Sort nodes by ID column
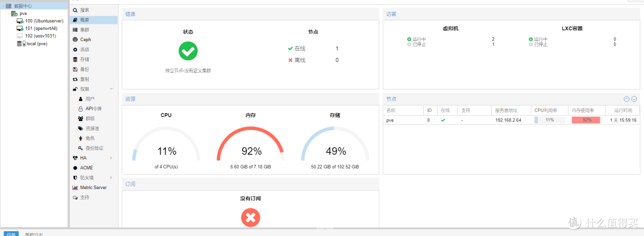The image size is (644, 236). (430, 110)
